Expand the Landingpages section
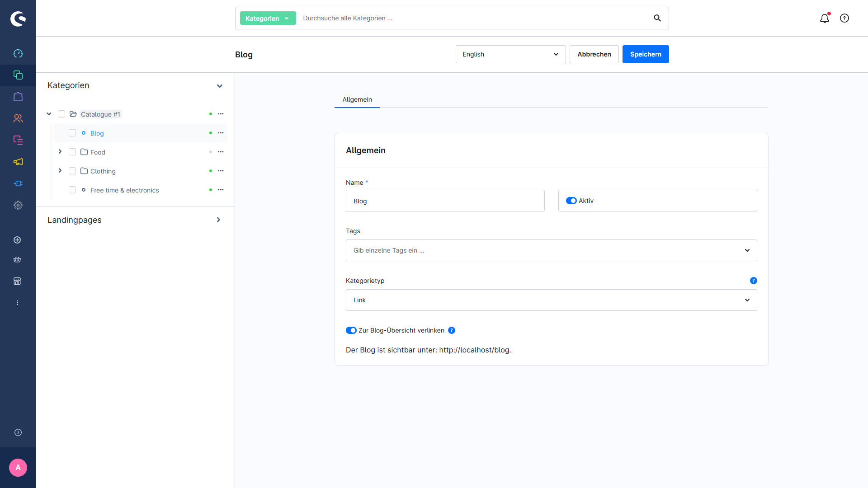This screenshot has width=868, height=488. click(218, 220)
